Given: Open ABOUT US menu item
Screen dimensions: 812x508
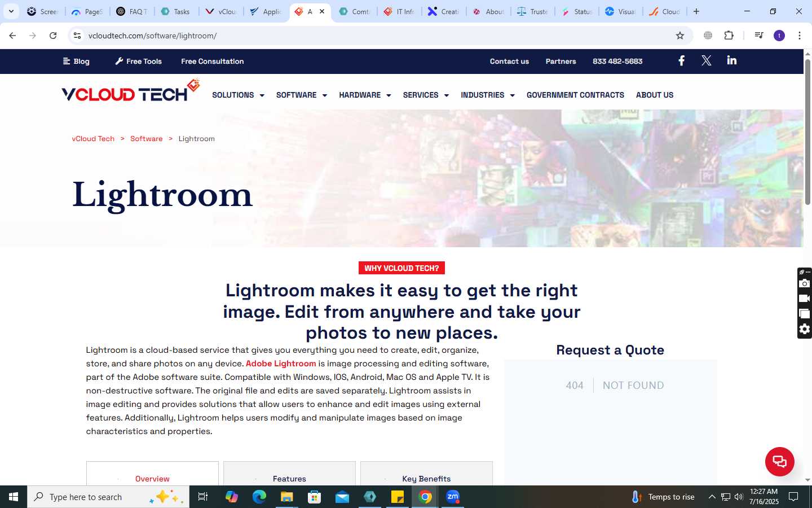Looking at the screenshot, I should pos(655,95).
